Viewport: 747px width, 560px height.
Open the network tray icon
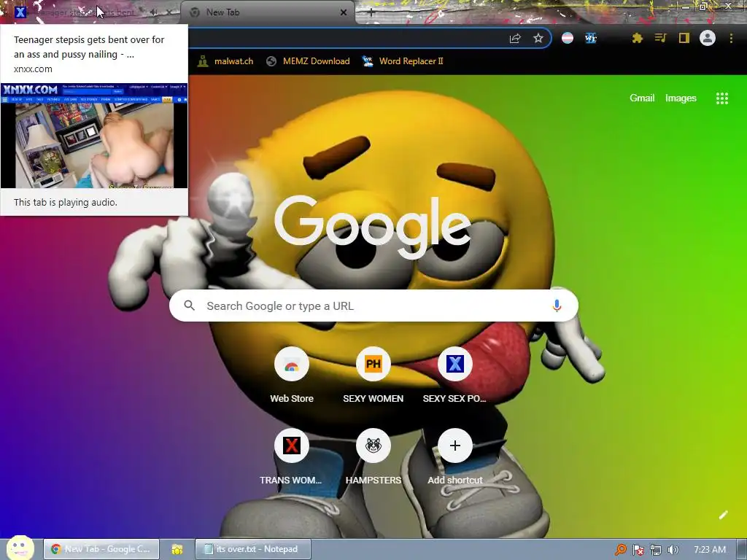[x=656, y=550]
